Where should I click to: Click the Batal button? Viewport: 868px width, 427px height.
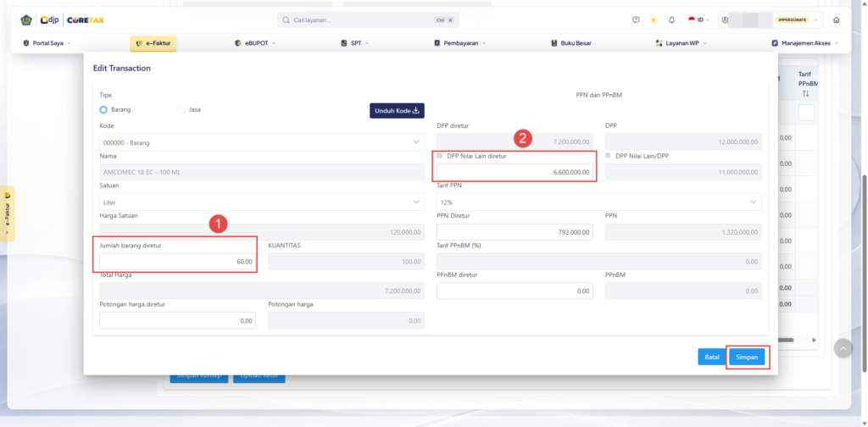click(x=712, y=357)
